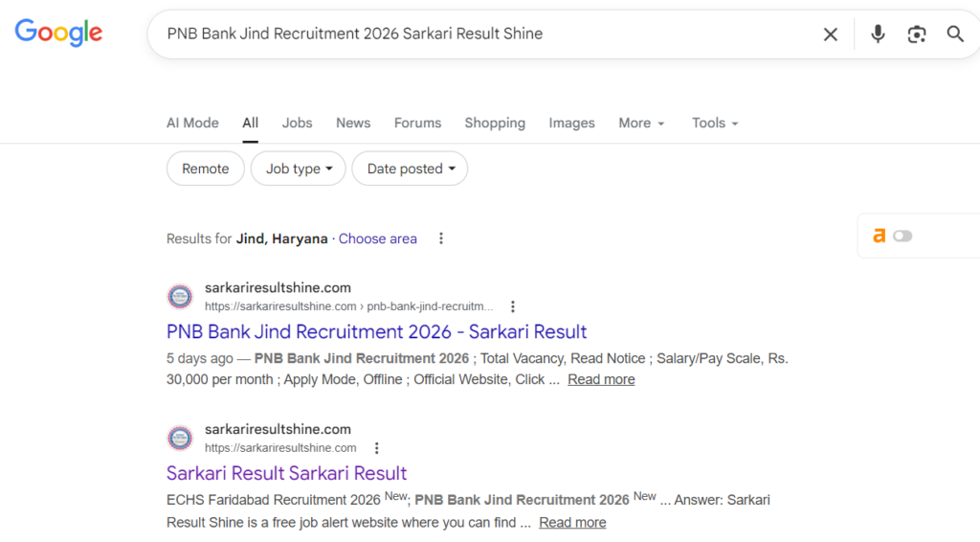Open options menu beside Choose area
980x542 pixels.
pos(441,238)
